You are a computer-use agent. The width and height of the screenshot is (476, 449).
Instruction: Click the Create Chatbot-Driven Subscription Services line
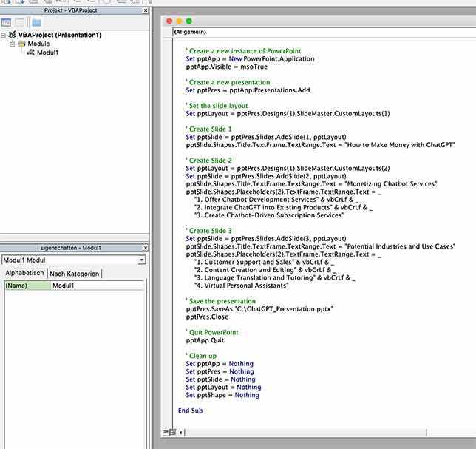269,215
